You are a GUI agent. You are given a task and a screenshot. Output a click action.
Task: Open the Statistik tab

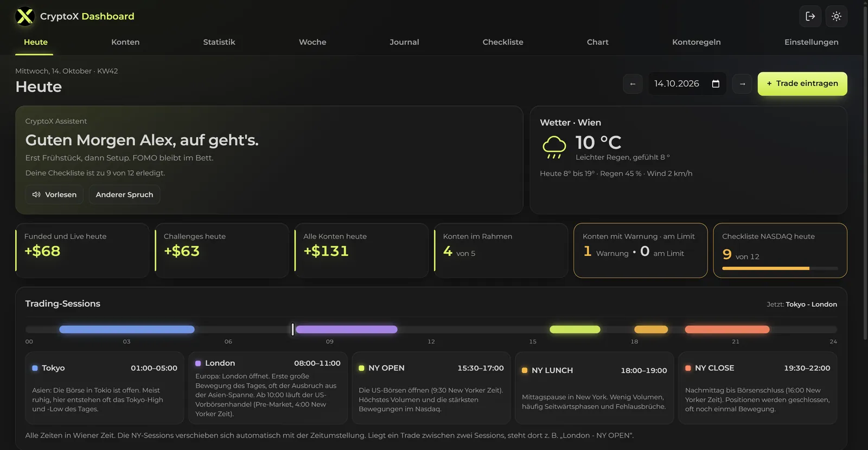[219, 42]
